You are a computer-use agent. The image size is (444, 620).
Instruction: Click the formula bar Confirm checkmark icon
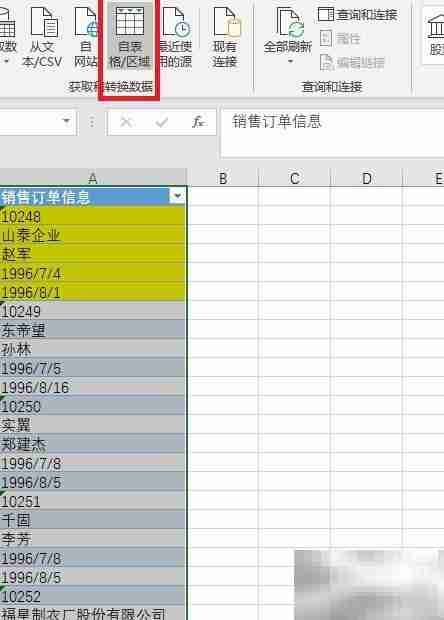tap(162, 122)
